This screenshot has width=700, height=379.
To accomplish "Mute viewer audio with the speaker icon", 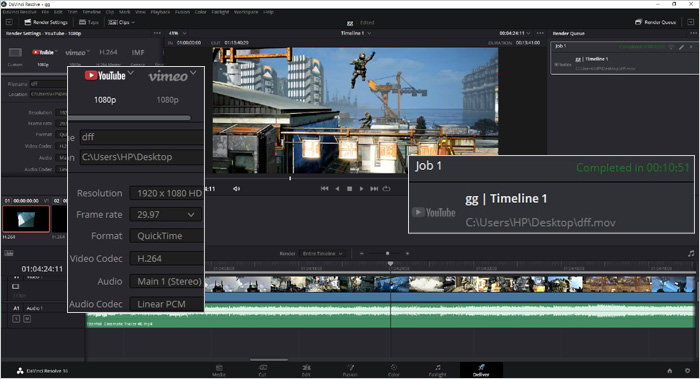I will 236,189.
